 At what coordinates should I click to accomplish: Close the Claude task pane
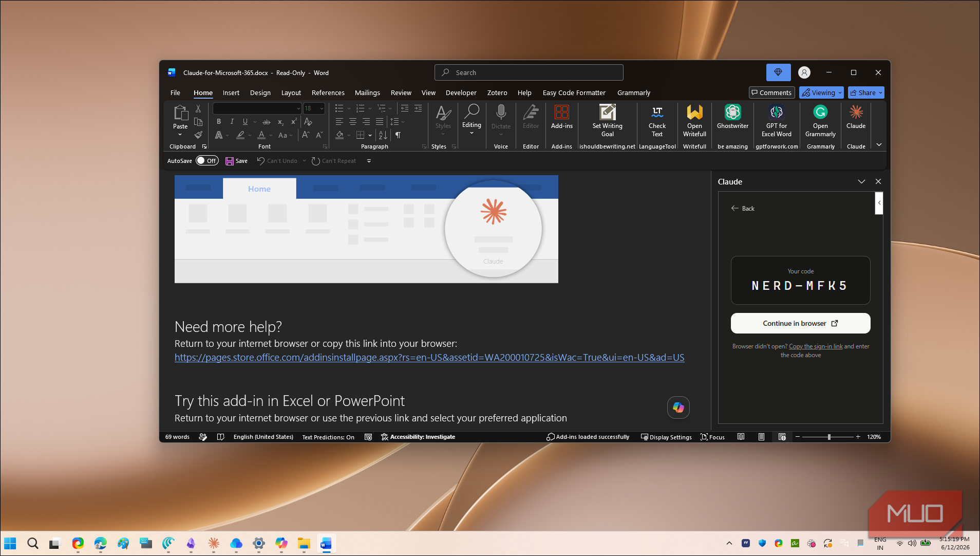point(878,181)
